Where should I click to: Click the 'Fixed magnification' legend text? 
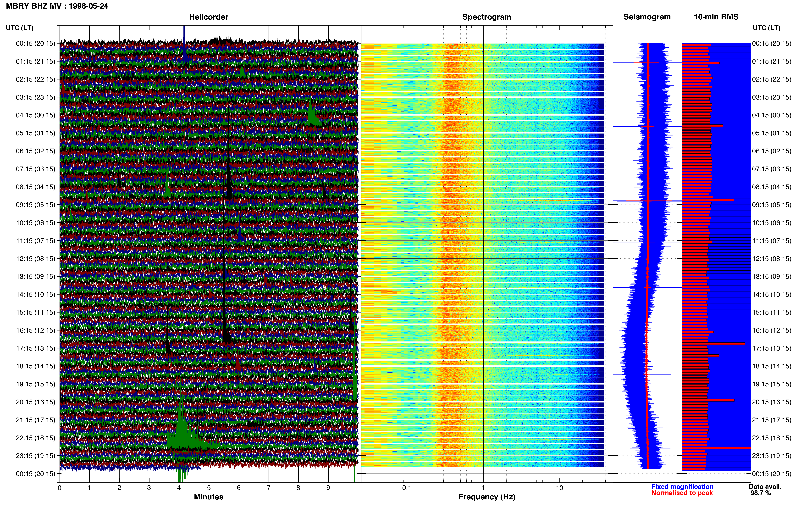[x=682, y=486]
